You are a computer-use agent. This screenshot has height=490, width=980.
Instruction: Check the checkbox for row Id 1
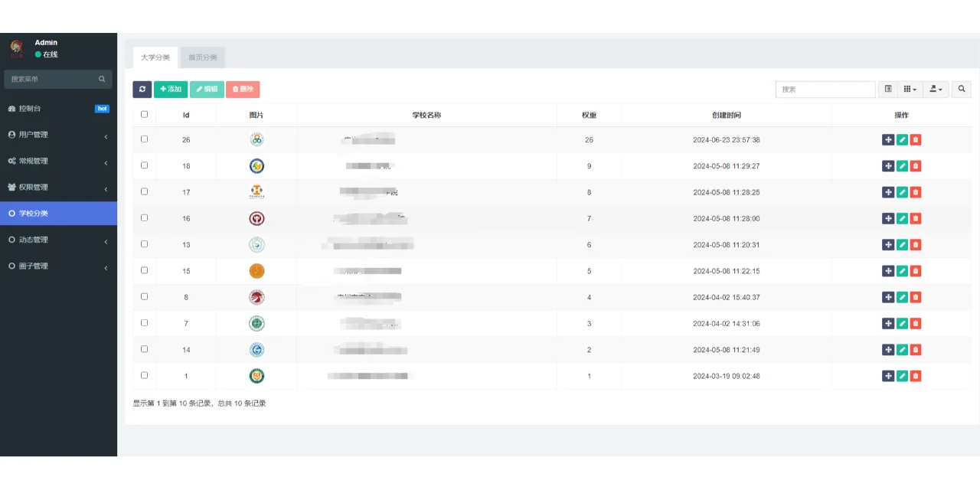(144, 375)
